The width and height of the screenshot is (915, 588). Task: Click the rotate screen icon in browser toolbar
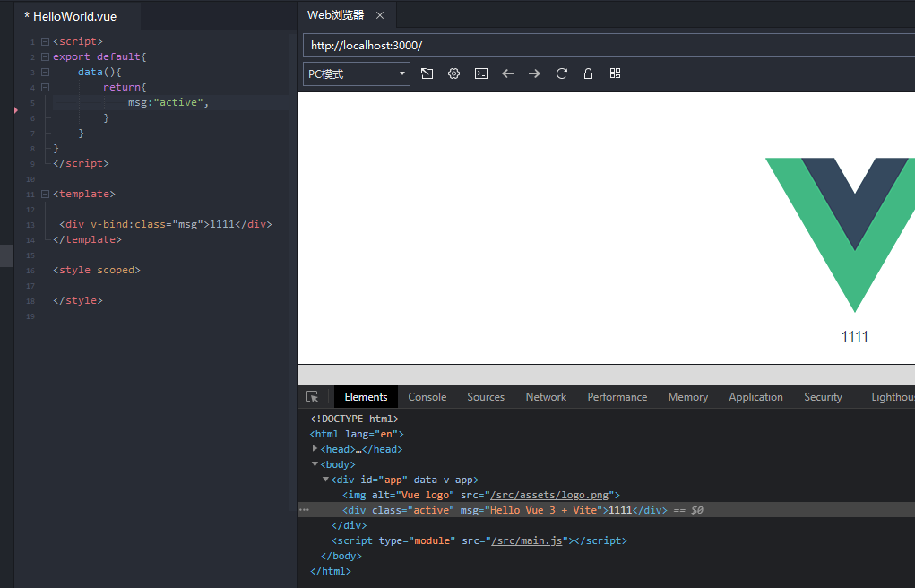click(x=427, y=73)
